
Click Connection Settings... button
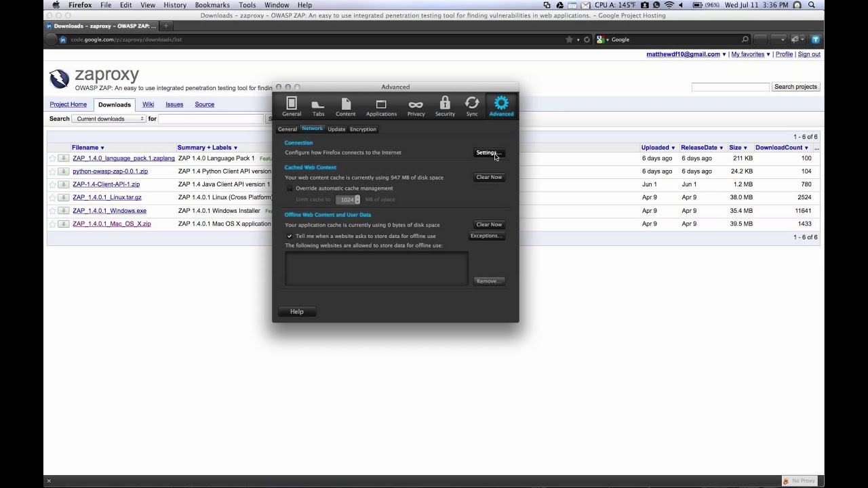pyautogui.click(x=489, y=153)
